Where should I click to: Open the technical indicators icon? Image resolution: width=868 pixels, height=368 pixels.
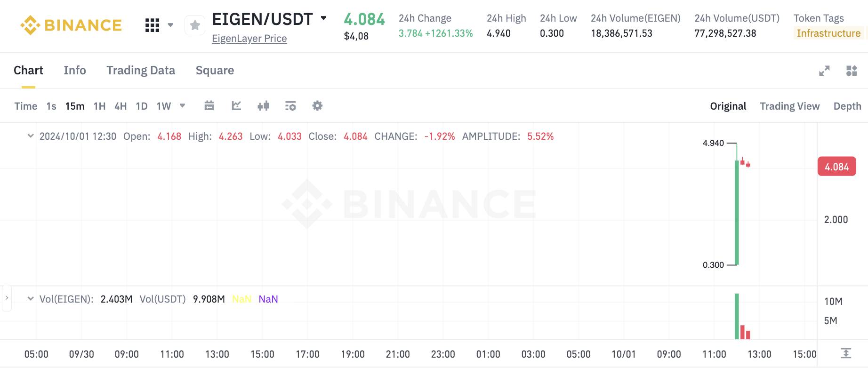pos(290,106)
